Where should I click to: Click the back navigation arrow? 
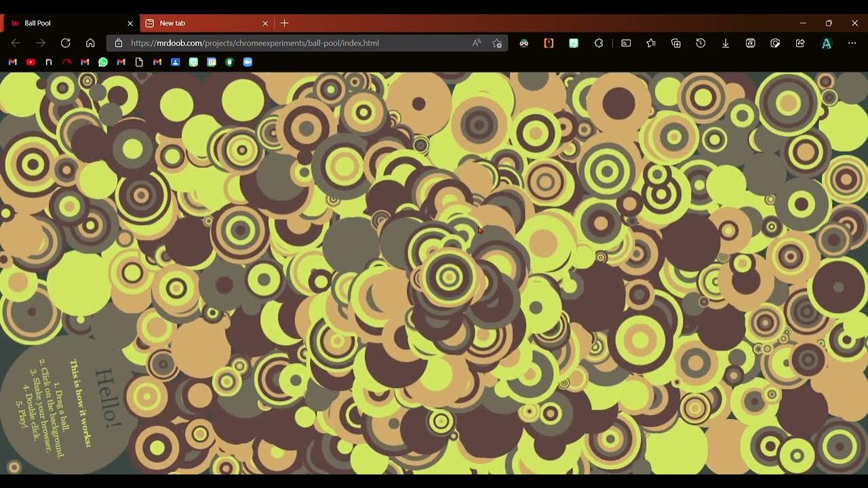tap(16, 43)
